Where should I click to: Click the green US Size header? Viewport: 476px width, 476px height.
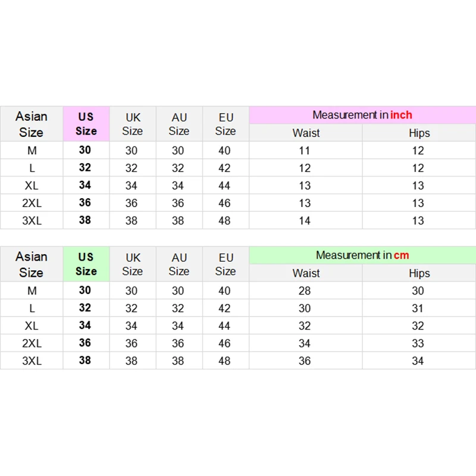(x=86, y=264)
